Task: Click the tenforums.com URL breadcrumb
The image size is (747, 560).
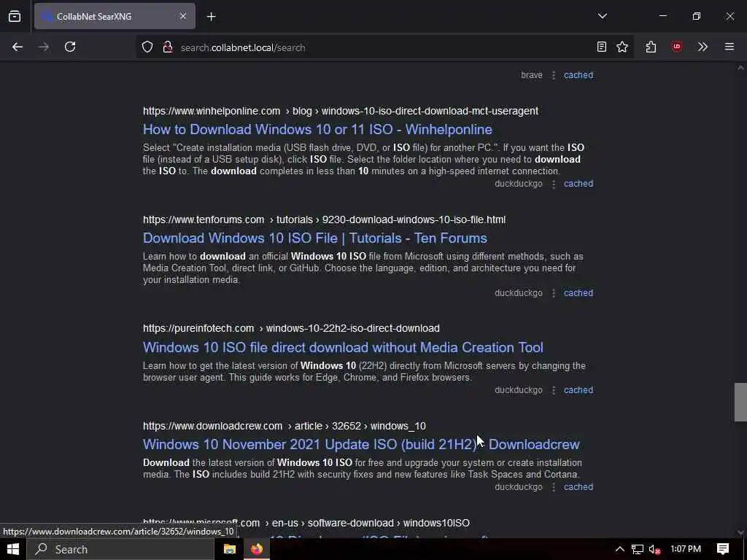Action: [324, 219]
